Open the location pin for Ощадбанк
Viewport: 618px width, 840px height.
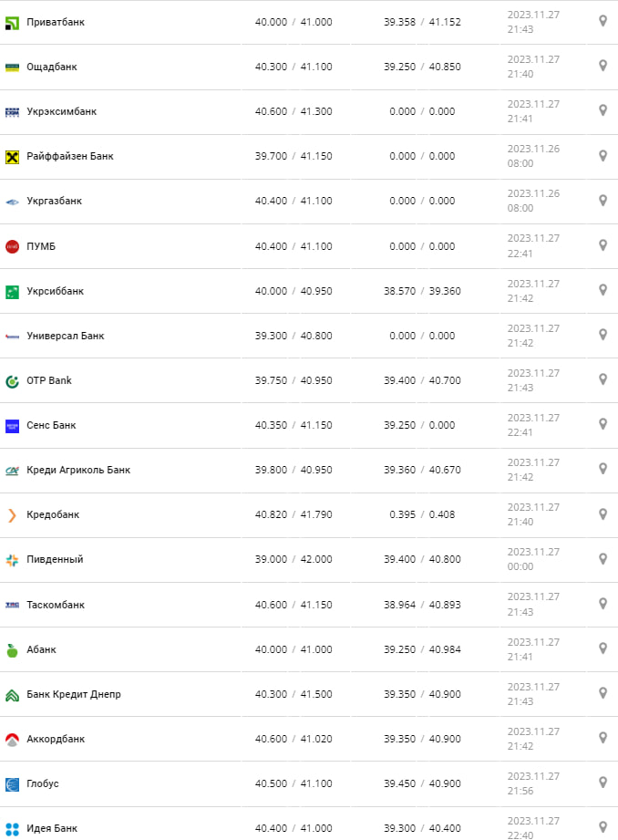[603, 66]
